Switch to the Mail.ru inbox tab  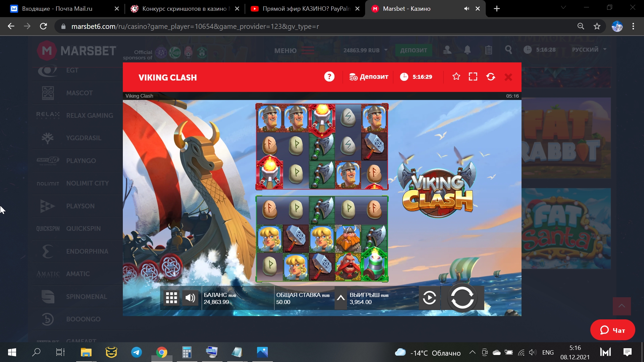pos(57,9)
